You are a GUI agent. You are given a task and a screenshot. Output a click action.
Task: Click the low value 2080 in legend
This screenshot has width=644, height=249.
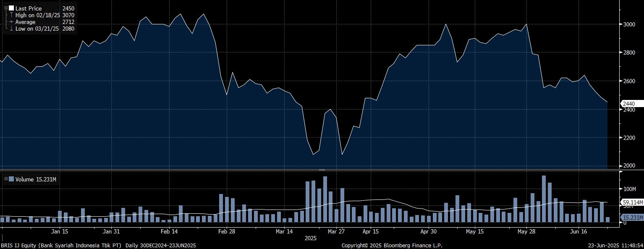[x=68, y=29]
